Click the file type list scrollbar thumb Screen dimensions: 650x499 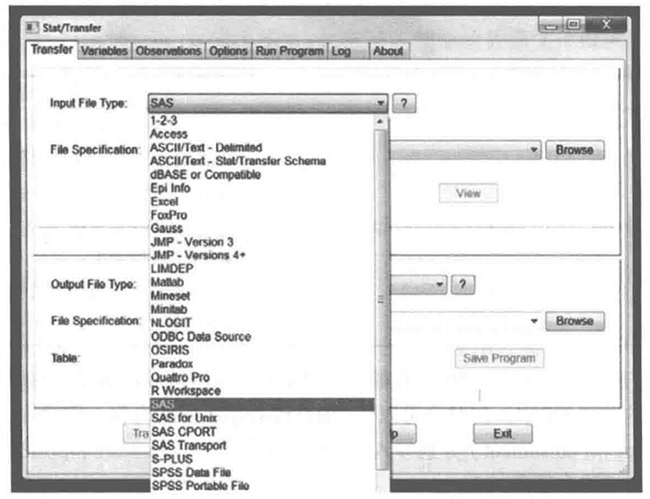380,300
